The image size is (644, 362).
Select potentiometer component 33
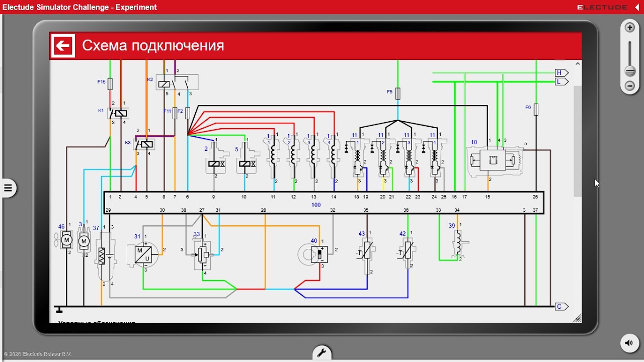[x=203, y=255]
